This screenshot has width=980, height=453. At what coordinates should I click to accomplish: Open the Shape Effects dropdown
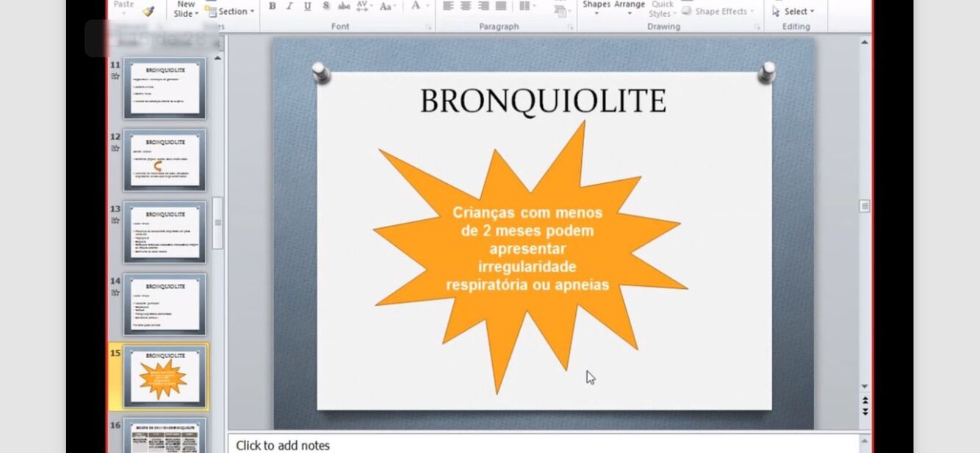click(x=718, y=11)
